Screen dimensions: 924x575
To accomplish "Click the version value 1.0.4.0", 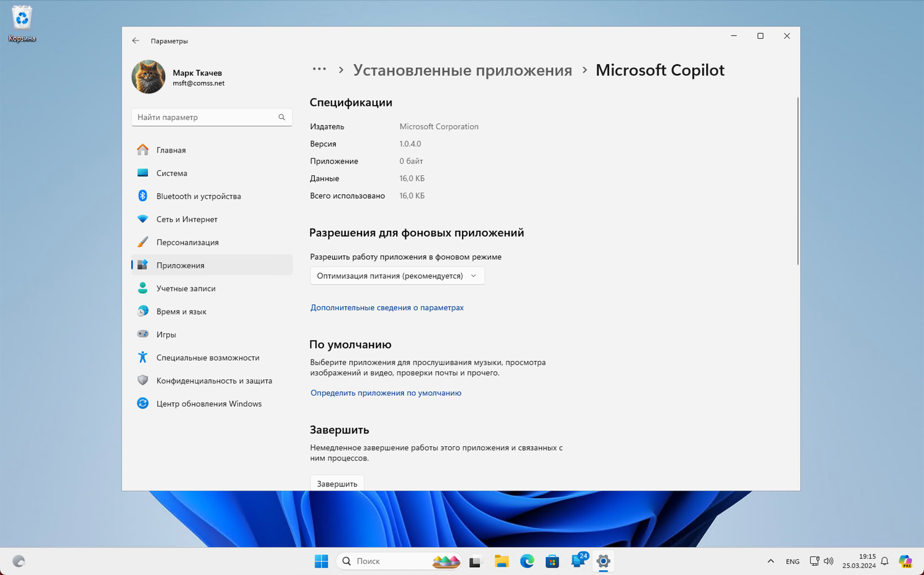I will pyautogui.click(x=410, y=143).
